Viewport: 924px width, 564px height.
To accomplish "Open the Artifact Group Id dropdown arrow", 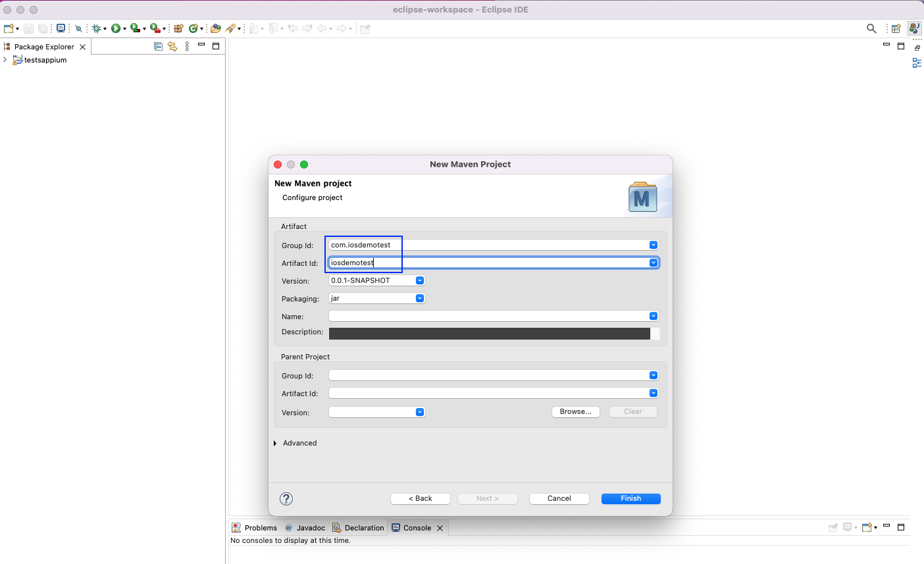I will 654,245.
